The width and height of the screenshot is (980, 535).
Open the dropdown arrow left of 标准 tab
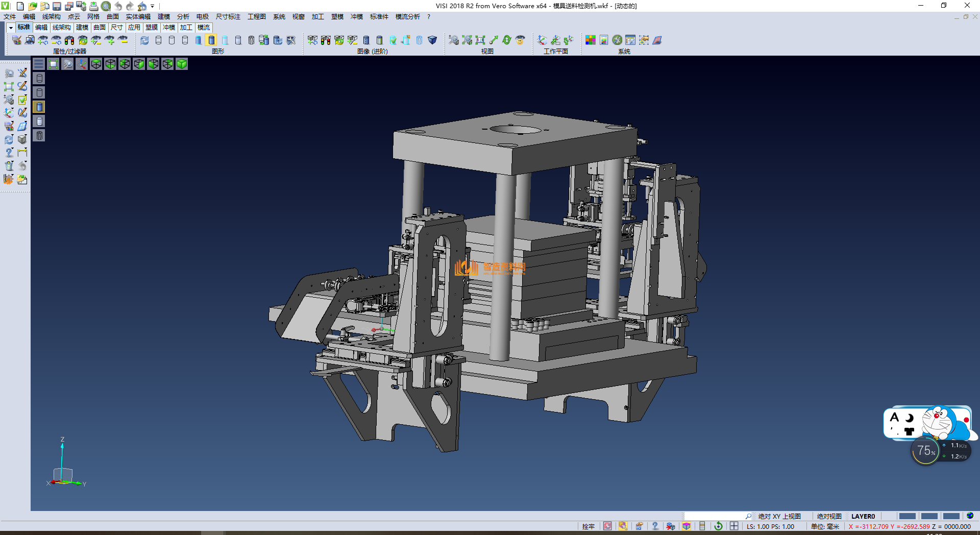(x=11, y=28)
